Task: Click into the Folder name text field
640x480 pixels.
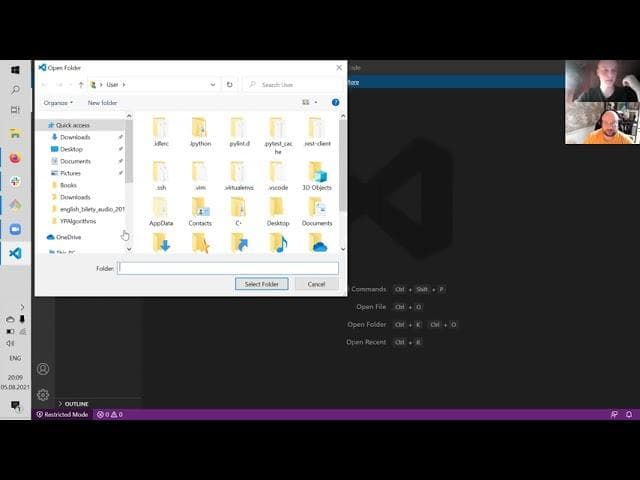Action: tap(227, 268)
